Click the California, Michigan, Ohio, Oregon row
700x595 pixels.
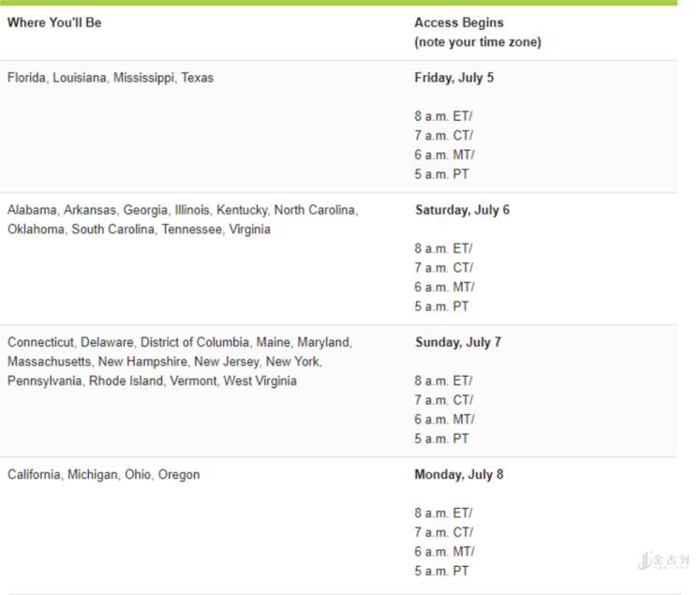click(x=103, y=475)
